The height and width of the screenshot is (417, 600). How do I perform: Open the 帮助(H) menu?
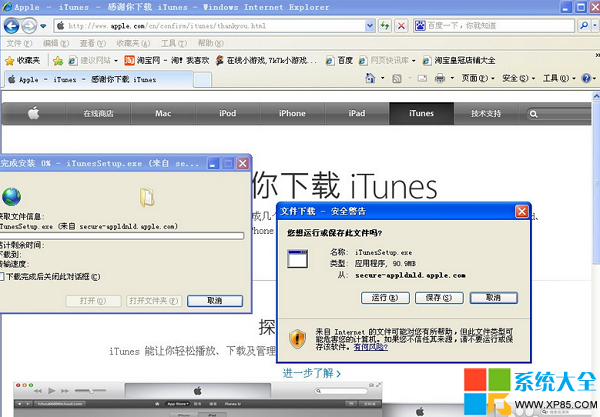click(x=210, y=43)
